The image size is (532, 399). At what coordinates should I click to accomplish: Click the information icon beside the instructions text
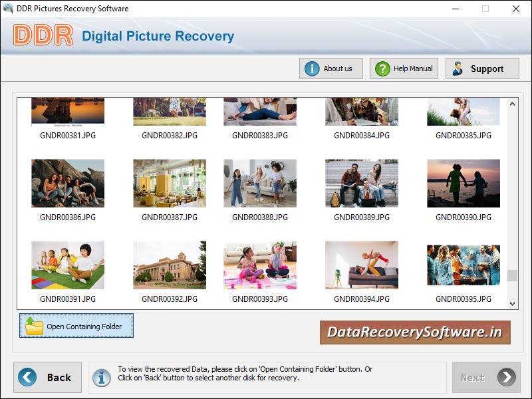[100, 377]
